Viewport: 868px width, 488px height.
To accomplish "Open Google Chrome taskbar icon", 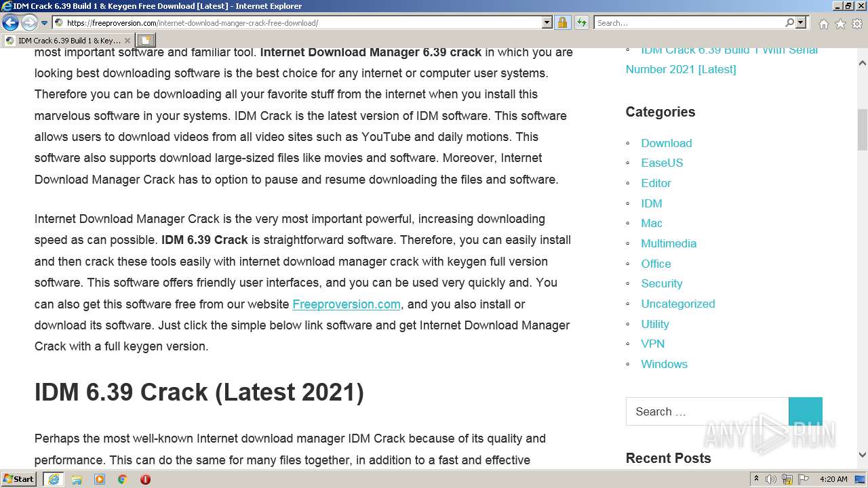I will pos(123,479).
